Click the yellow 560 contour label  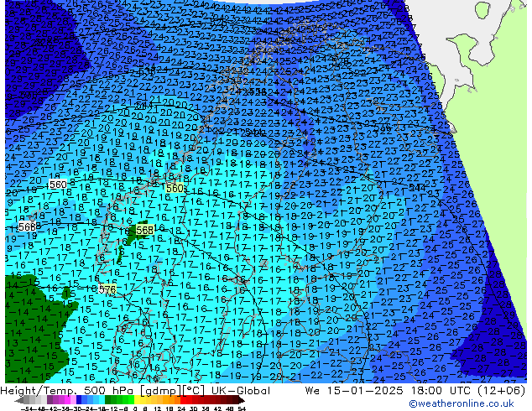coord(175,188)
